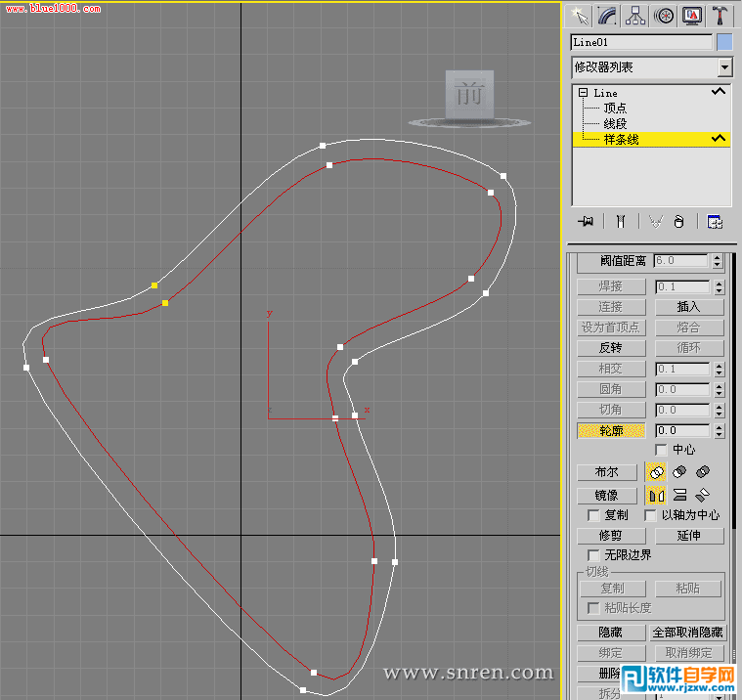
Task: Select the mirror both directions icon
Action: point(702,496)
